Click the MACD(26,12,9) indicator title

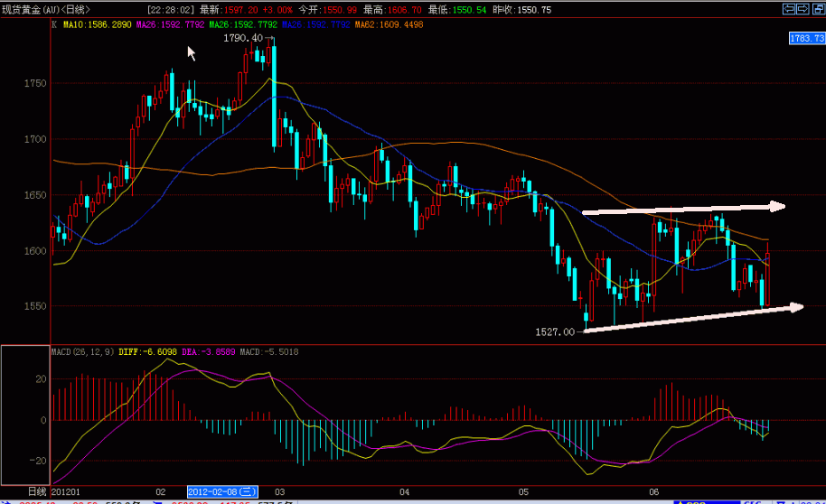(x=83, y=351)
